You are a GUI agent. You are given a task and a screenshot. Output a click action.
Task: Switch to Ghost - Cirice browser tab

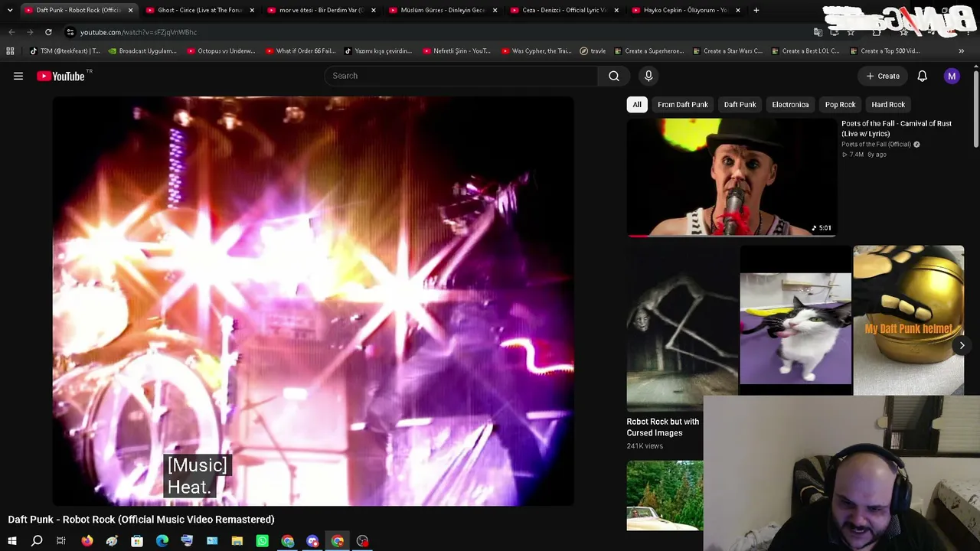coord(200,10)
